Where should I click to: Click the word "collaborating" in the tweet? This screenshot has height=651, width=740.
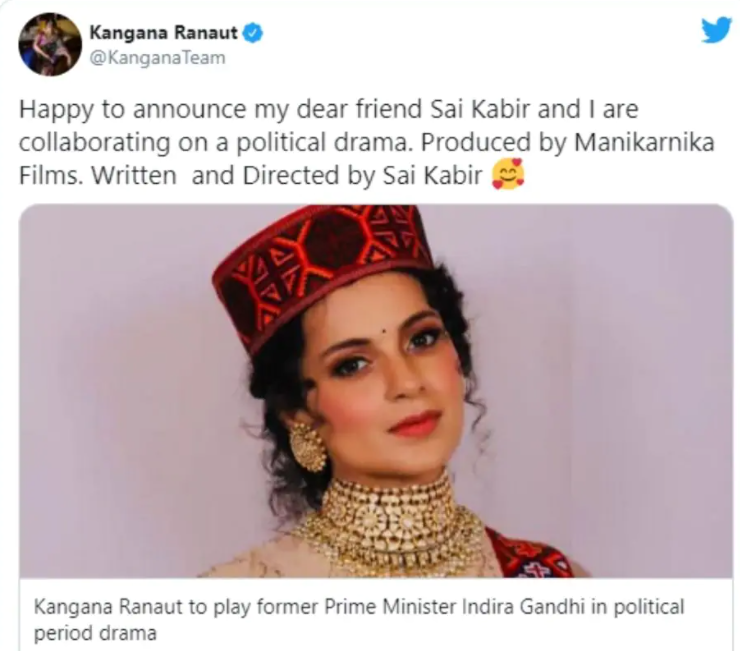[94, 143]
